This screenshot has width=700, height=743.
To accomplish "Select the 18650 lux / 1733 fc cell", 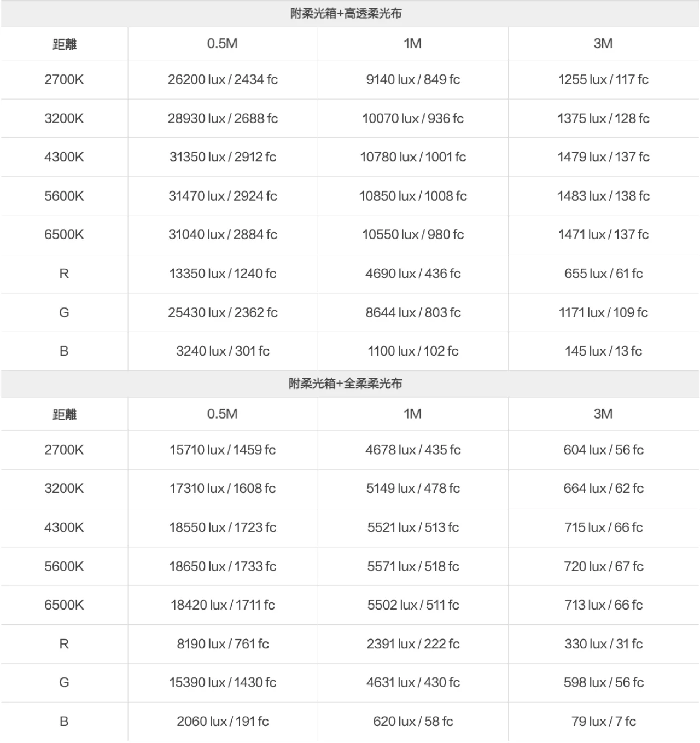I will [x=223, y=567].
